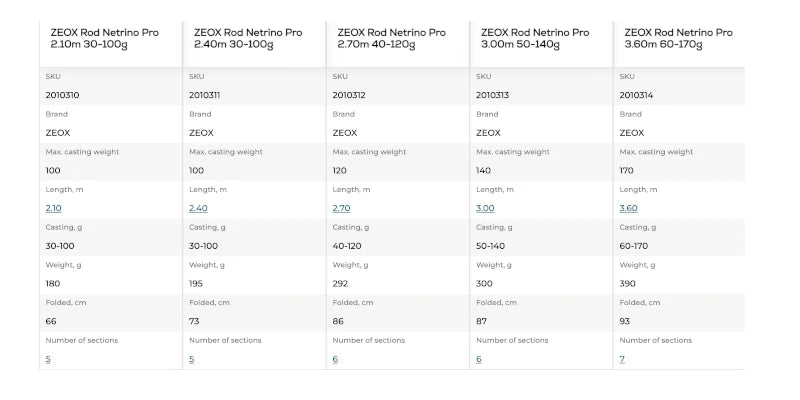Select title ZEOX Rod Netrino Pro 2.10m 30-100g
This screenshot has height=400, width=800.
(105, 39)
